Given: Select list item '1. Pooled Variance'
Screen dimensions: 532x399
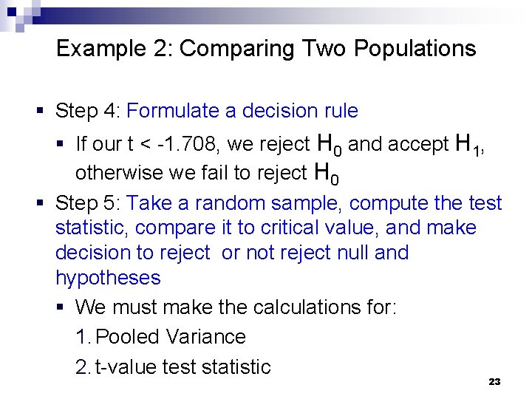Looking at the screenshot, I should click(x=161, y=337).
